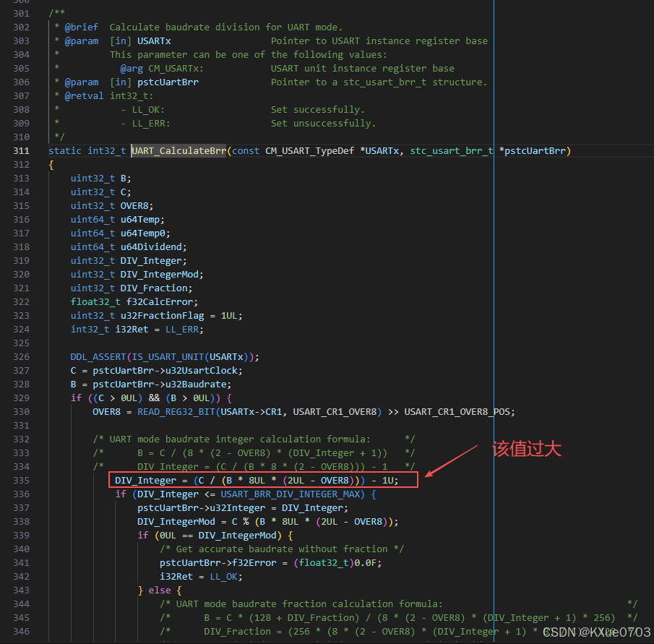Click READ_REG32_BIT macro on line 330
The height and width of the screenshot is (644, 654).
pos(176,412)
